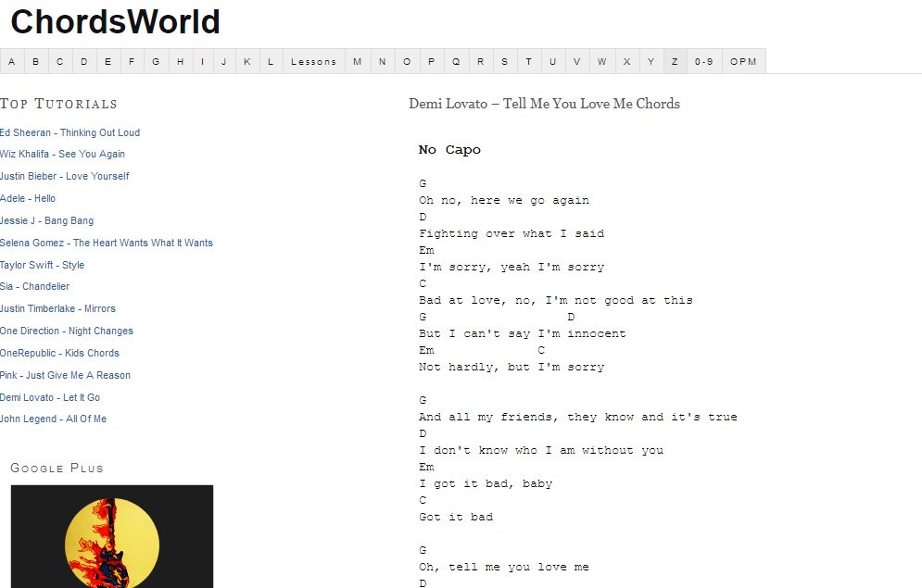This screenshot has width=922, height=588.
Task: Click the 'No Capo' heading text
Action: click(x=449, y=150)
